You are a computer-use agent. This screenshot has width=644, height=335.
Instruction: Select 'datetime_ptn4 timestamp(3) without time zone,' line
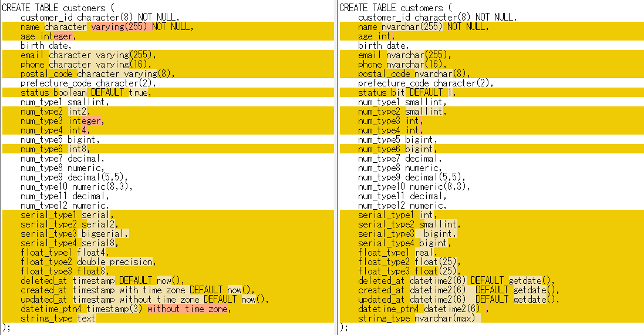click(126, 309)
